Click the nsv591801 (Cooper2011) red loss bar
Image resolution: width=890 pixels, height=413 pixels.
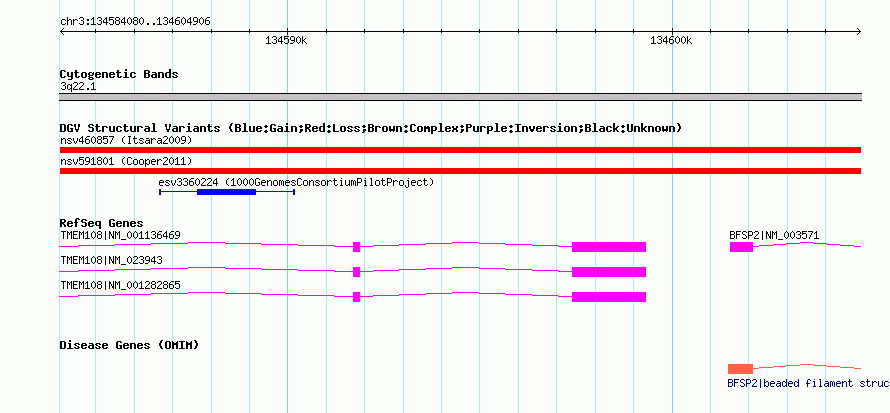(x=460, y=171)
